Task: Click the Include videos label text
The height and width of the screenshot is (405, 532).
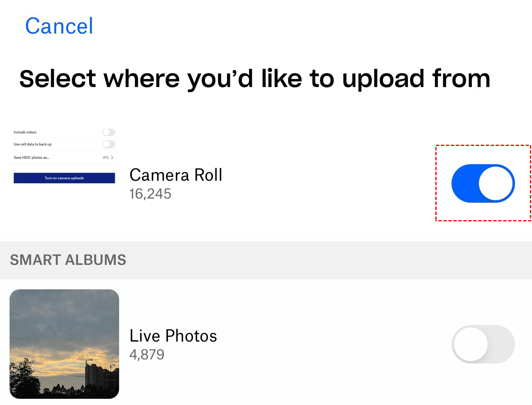Action: 25,132
